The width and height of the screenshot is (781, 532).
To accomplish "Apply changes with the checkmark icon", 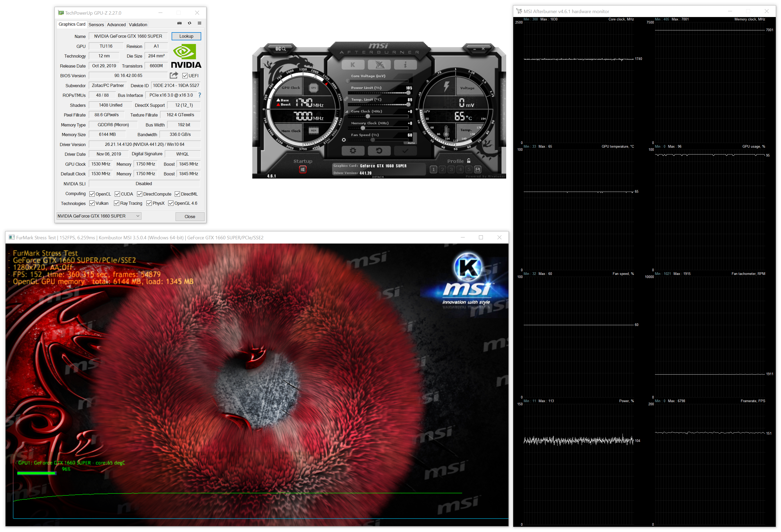I will click(x=405, y=151).
